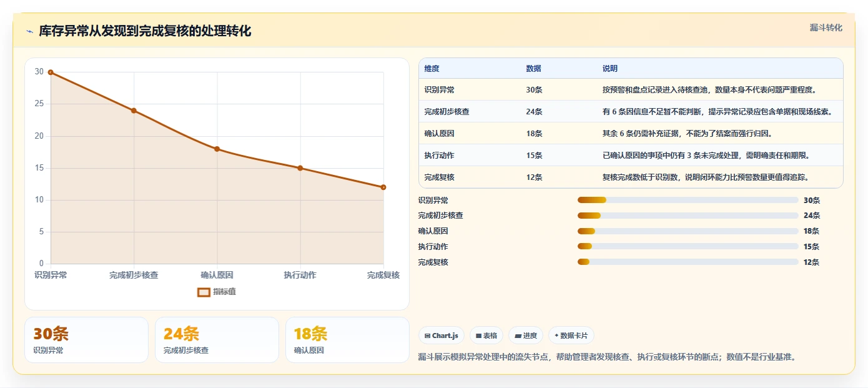
Task: Select the 表格 chip
Action: [x=486, y=336]
